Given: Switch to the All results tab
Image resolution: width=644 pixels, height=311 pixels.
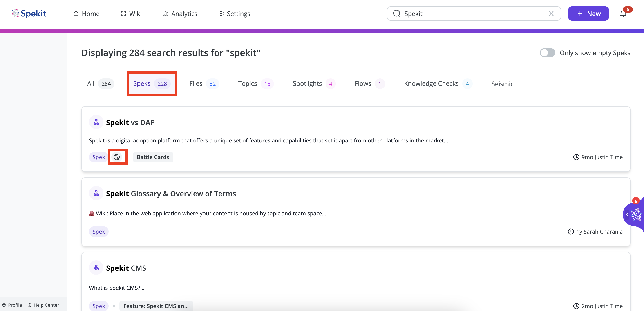Looking at the screenshot, I should 101,83.
